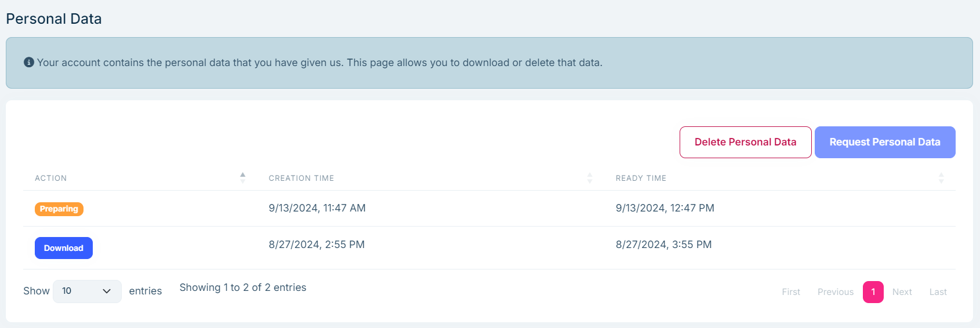Screen dimensions: 980x328
Task: Go to the First page
Action: [x=790, y=292]
